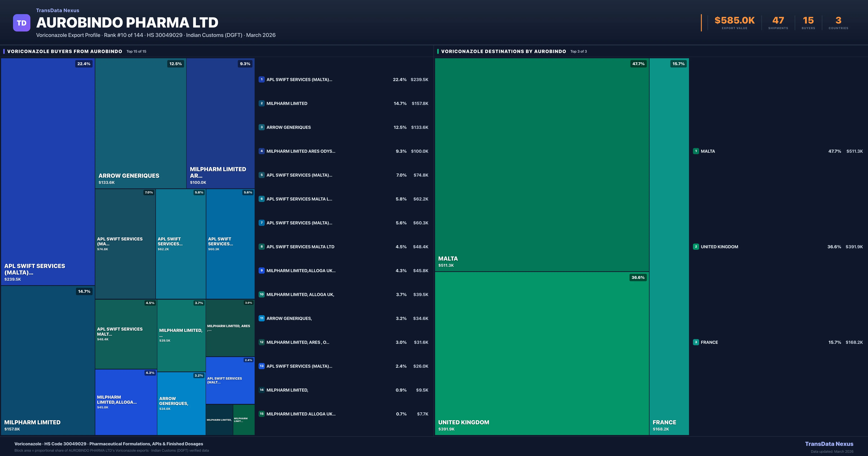Click rank badge 15 for Milpharm Limited Alloga UK
Screen dimensions: 868x456
point(261,414)
